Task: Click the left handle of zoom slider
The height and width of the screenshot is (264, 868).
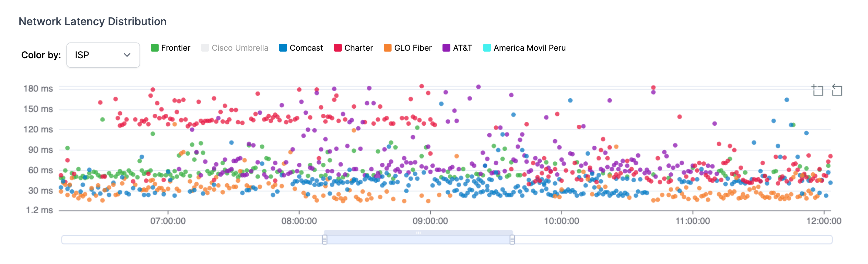Action: coord(325,240)
